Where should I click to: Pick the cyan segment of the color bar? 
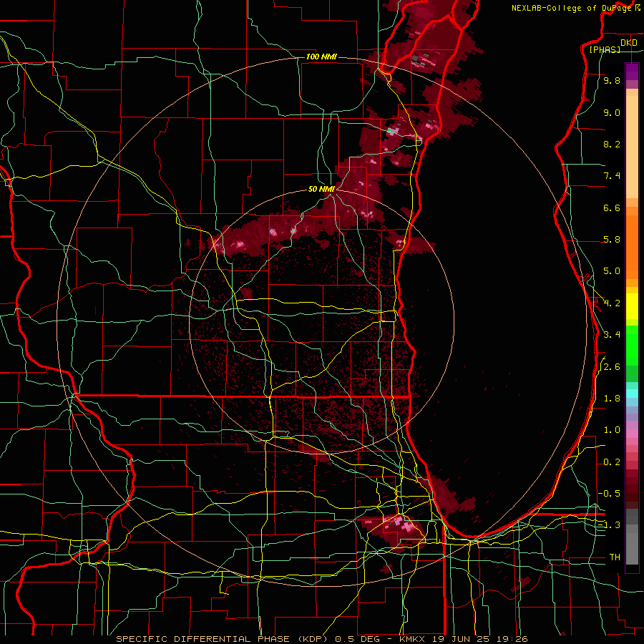tap(632, 394)
